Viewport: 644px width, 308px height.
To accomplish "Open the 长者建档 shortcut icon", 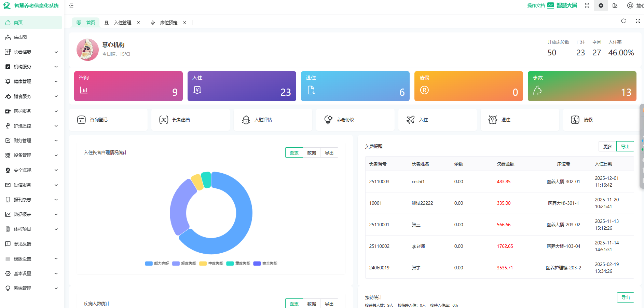I will tap(164, 120).
